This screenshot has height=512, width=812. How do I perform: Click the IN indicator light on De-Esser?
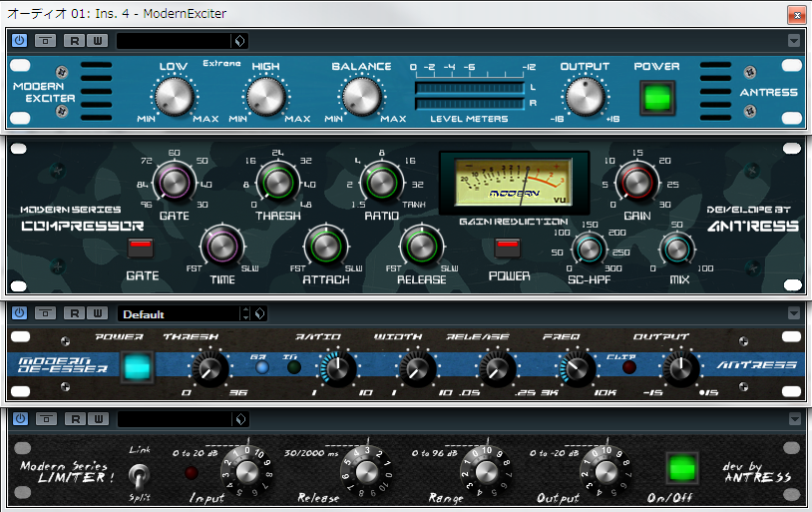tap(293, 368)
